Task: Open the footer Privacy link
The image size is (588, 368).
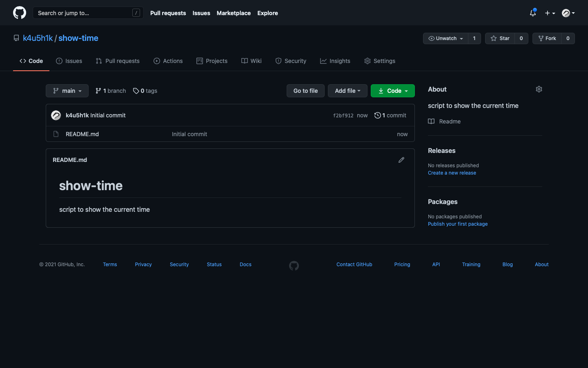Action: coord(143,265)
